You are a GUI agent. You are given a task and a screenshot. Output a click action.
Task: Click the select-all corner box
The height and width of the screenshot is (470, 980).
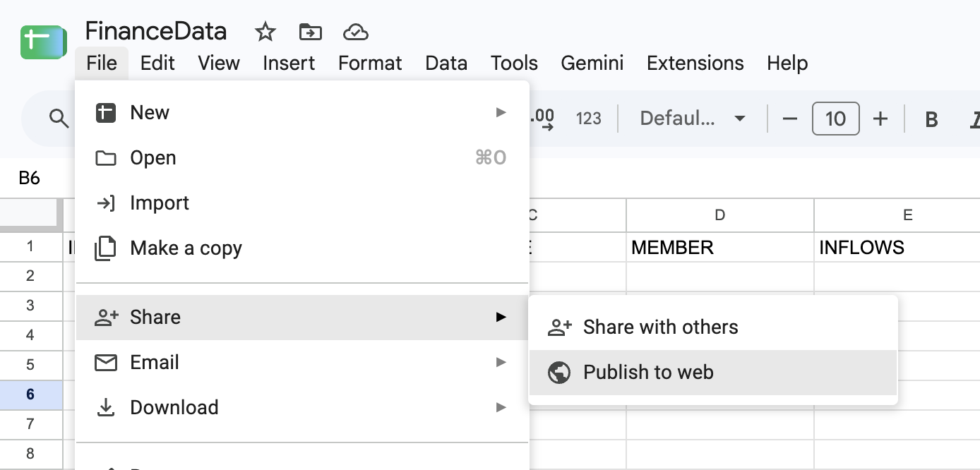pos(30,215)
